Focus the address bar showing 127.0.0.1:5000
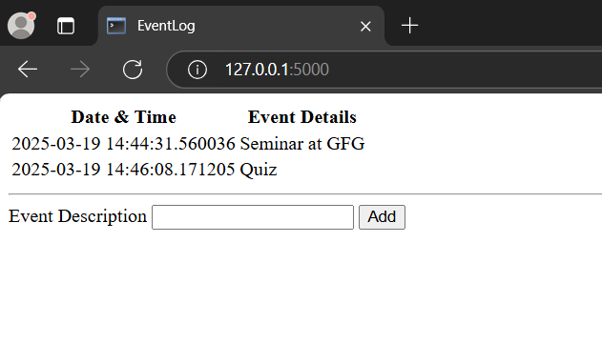The height and width of the screenshot is (364, 602). pyautogui.click(x=384, y=70)
